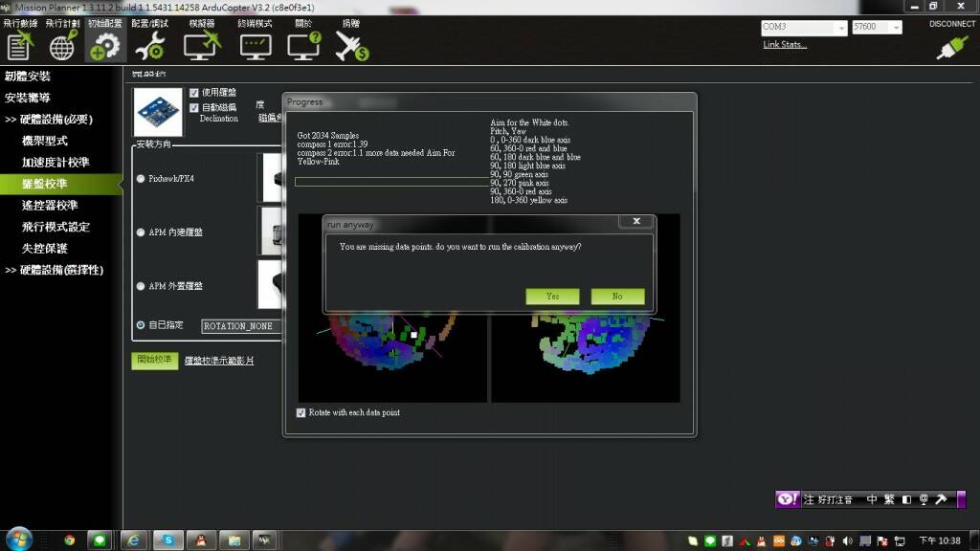Open the Windows Start orb
The width and height of the screenshot is (980, 551).
(x=19, y=540)
